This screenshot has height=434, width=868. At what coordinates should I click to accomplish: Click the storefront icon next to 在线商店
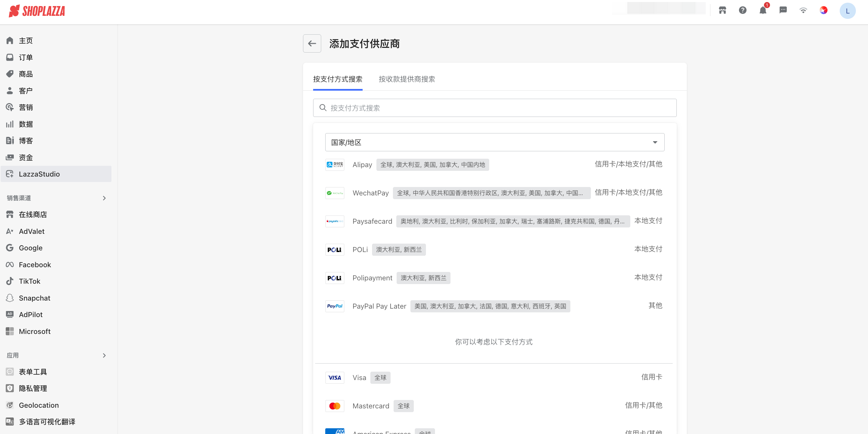pyautogui.click(x=10, y=214)
